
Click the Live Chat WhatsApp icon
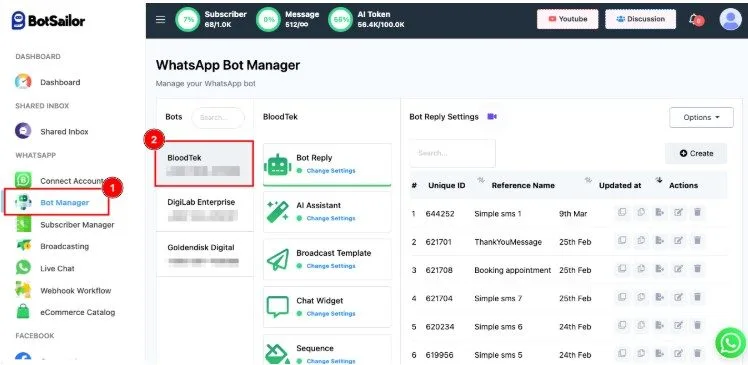coord(23,268)
